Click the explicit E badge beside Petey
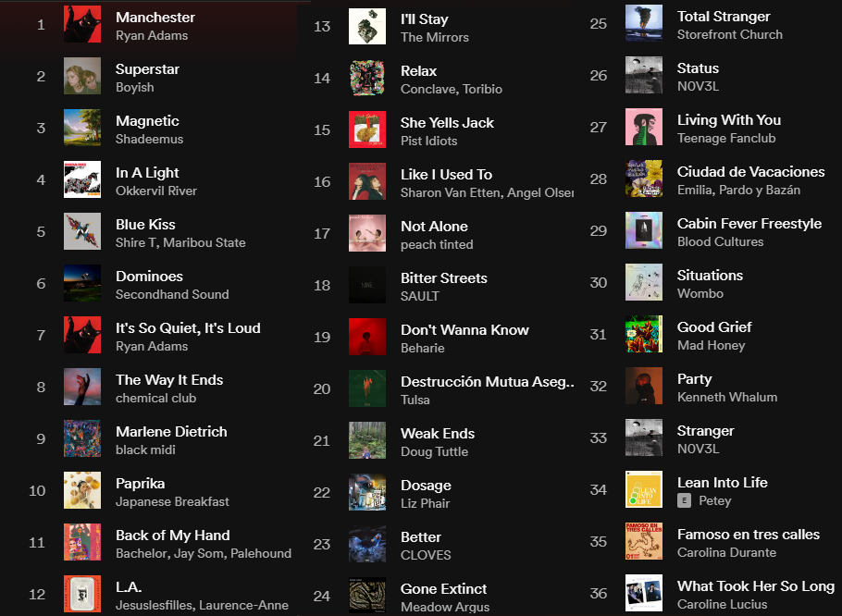This screenshot has width=842, height=616. [x=685, y=501]
